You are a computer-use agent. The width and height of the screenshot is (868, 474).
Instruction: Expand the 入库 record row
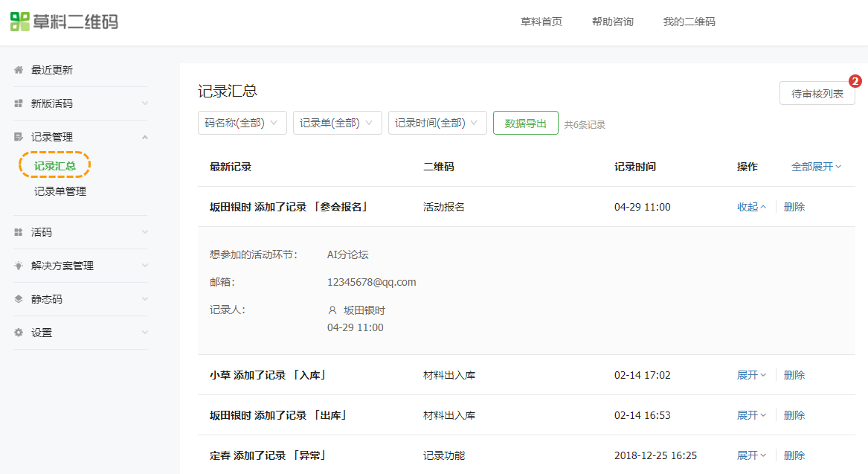pos(751,376)
